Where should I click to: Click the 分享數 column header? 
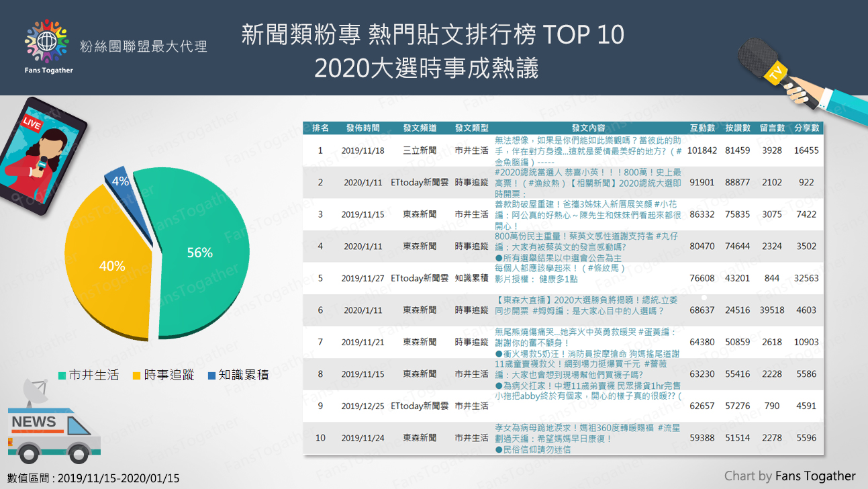(x=806, y=128)
